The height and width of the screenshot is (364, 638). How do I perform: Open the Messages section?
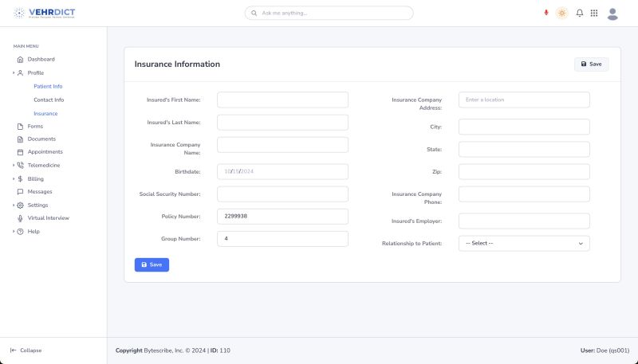[x=39, y=192]
